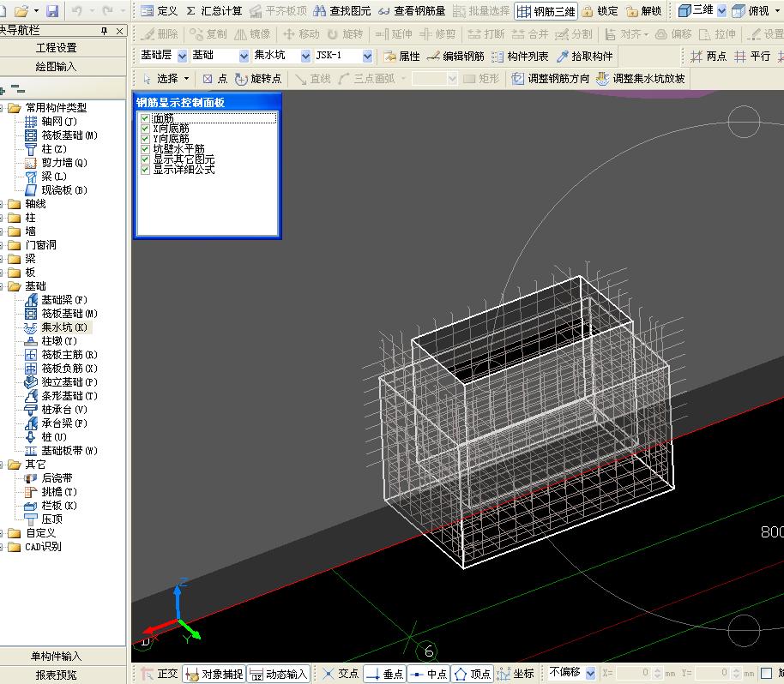Select 平行 parallel axis tool
The image size is (784, 684).
pyautogui.click(x=752, y=57)
